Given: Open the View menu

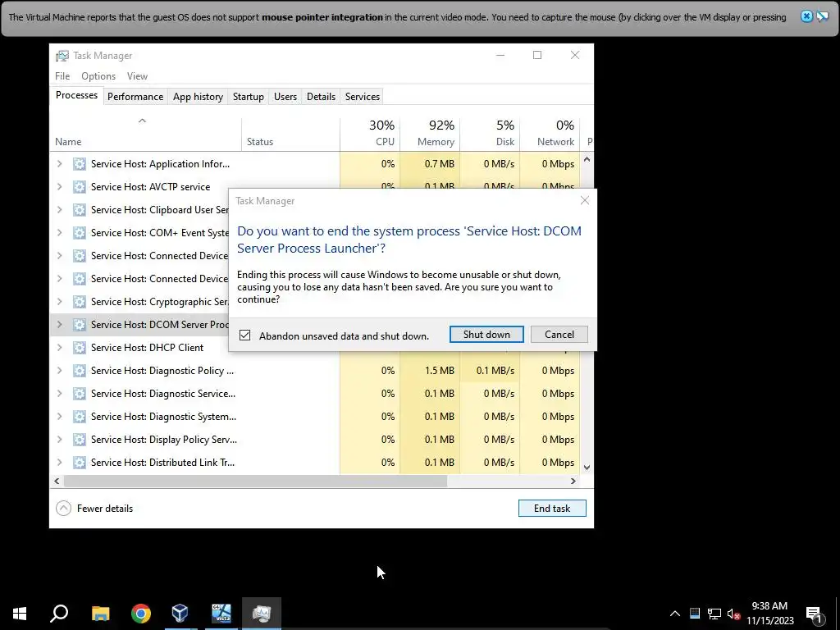Looking at the screenshot, I should click(137, 76).
